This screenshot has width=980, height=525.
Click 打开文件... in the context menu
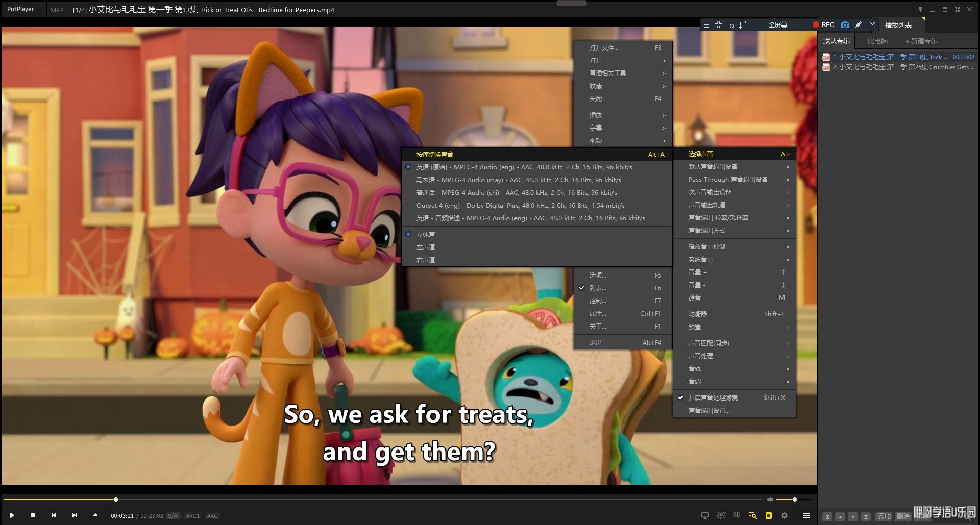tap(623, 47)
